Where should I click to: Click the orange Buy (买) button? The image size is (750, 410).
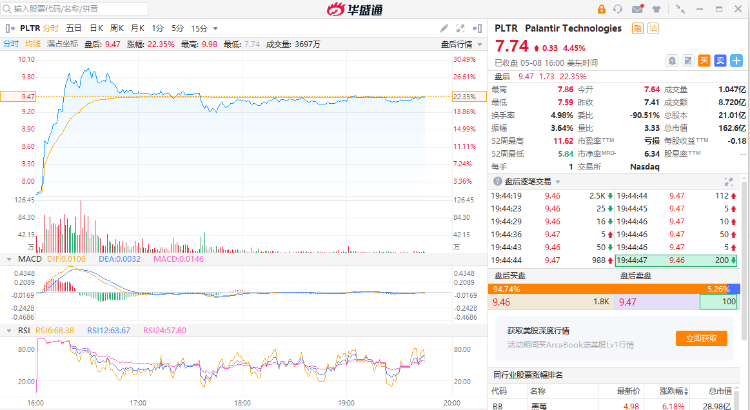coord(704,61)
